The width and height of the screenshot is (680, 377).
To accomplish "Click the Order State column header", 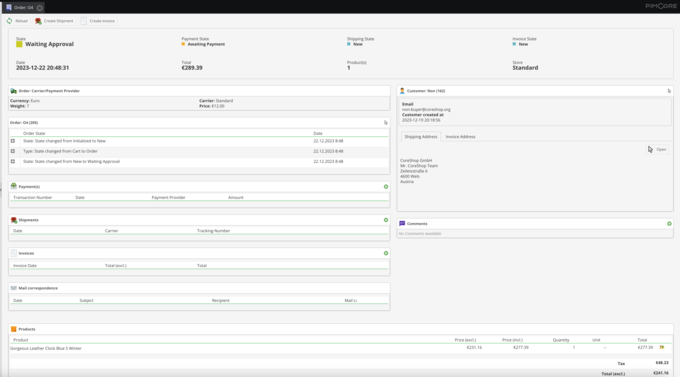I will coord(34,133).
